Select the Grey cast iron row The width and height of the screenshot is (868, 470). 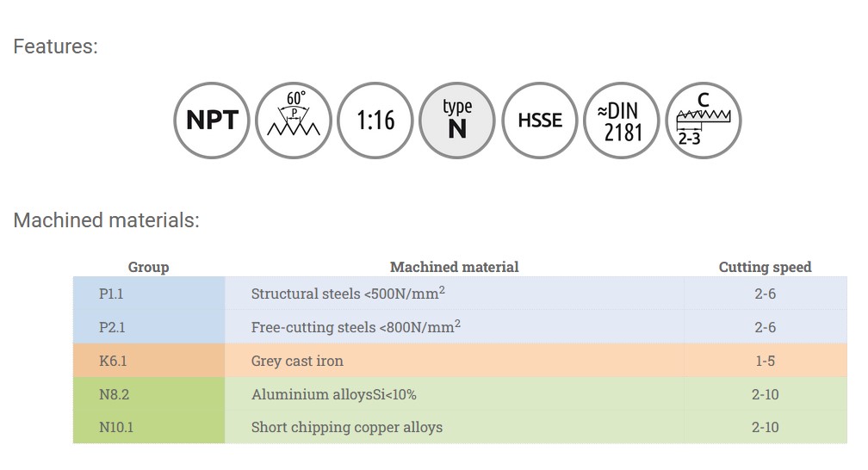[297, 361]
